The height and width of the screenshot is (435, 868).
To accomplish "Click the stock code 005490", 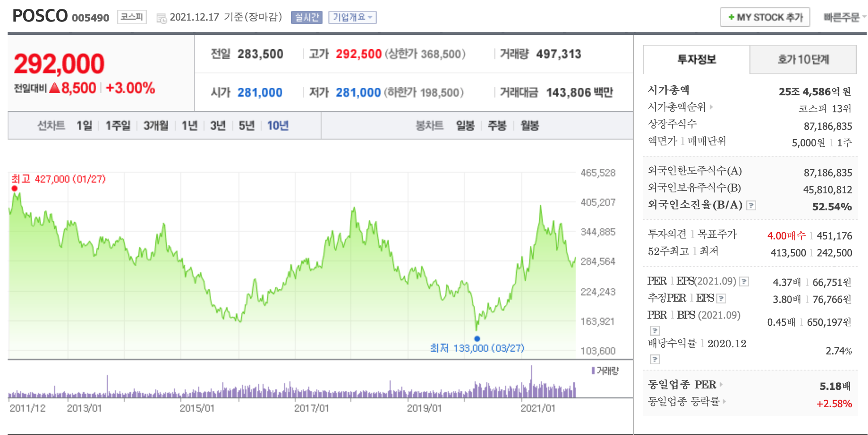I will pos(90,18).
